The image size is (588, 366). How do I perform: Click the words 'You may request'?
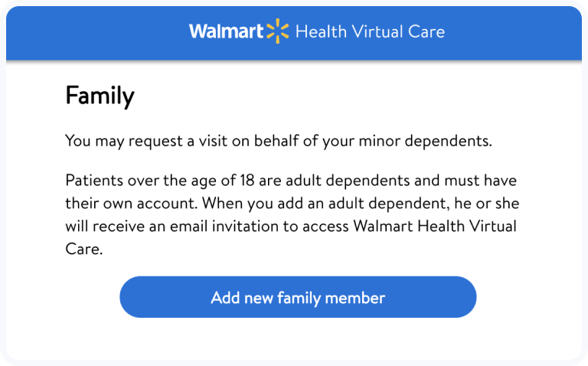coord(115,141)
